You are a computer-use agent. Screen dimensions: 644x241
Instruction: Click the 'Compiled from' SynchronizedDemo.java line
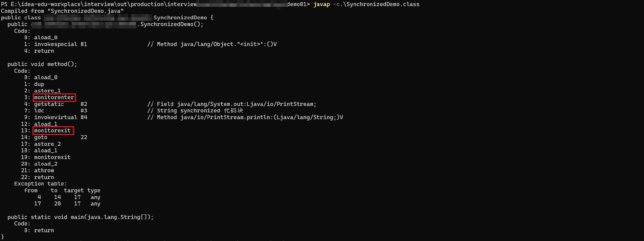point(62,11)
